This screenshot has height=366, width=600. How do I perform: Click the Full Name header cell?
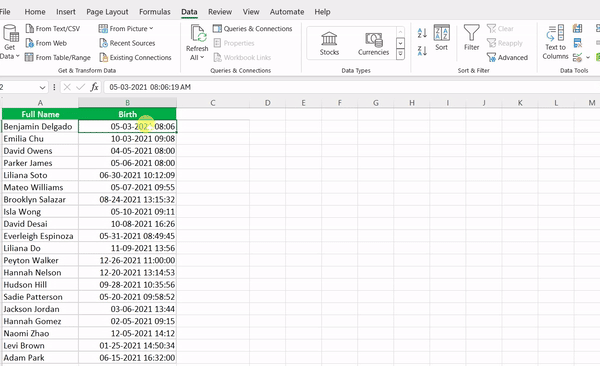(x=40, y=114)
